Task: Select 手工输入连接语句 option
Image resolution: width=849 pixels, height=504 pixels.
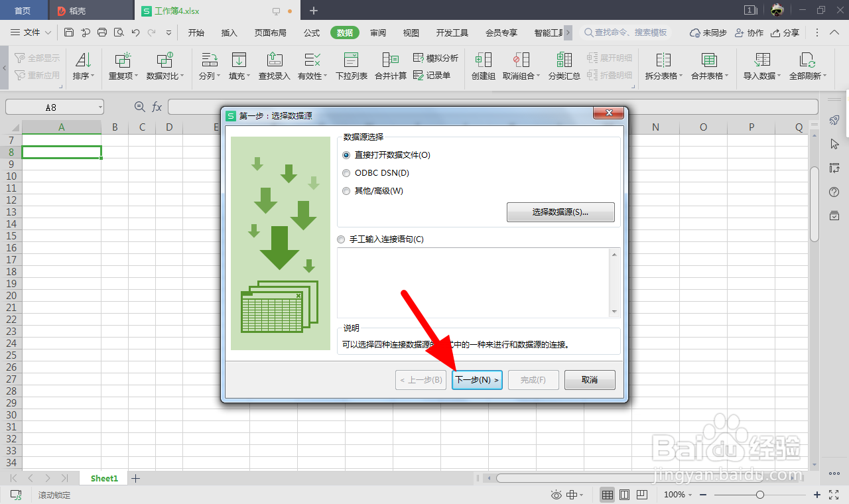Action: point(341,239)
